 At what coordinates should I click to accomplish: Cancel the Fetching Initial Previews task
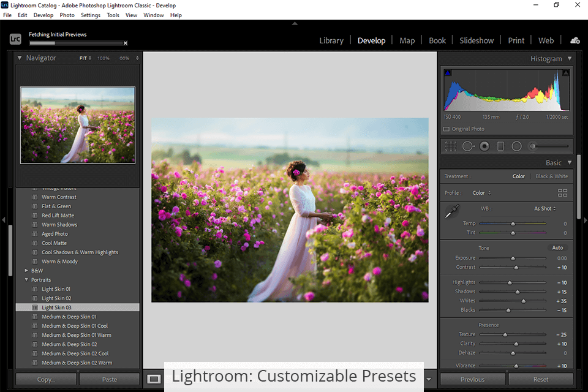125,43
